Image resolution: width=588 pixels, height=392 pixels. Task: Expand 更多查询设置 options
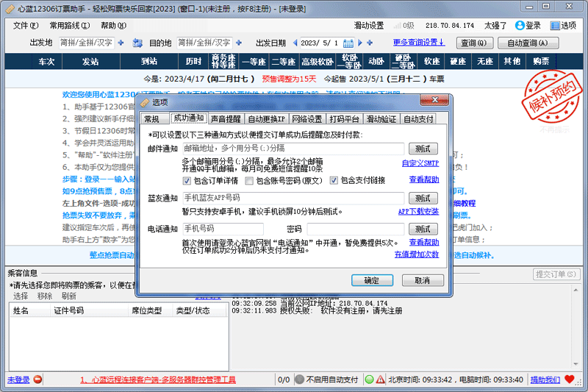(x=419, y=43)
